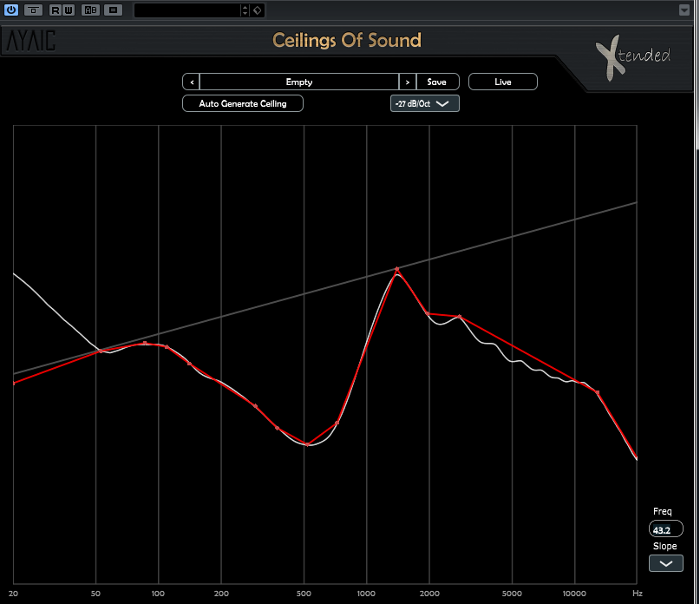Go to previous preset with left arrow
This screenshot has width=700, height=604.
(x=191, y=82)
